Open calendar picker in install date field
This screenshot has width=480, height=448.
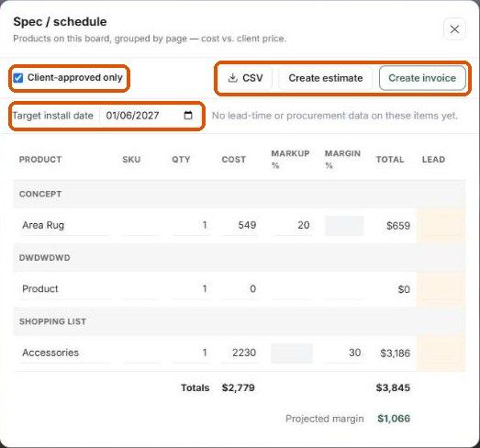188,116
